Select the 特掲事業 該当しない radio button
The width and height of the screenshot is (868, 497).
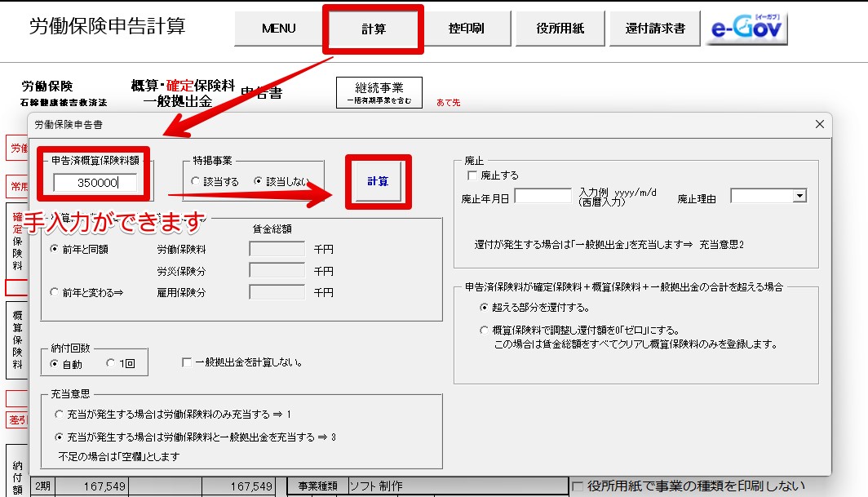pos(258,181)
